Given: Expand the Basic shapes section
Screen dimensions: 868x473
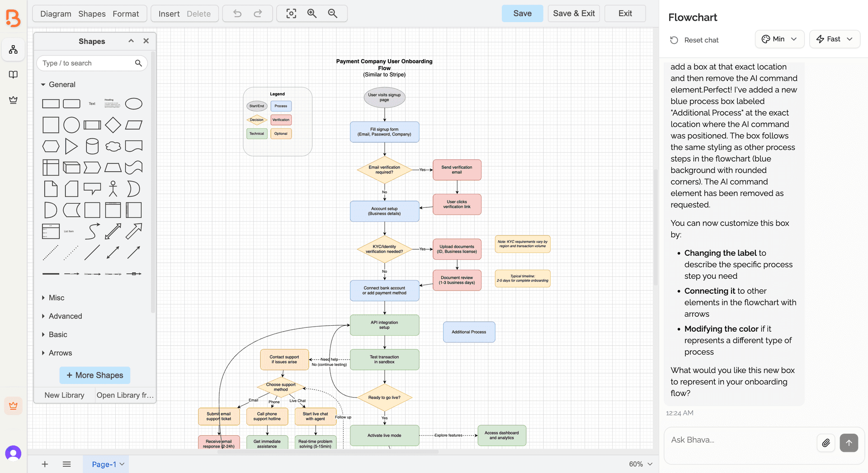Looking at the screenshot, I should 54,335.
